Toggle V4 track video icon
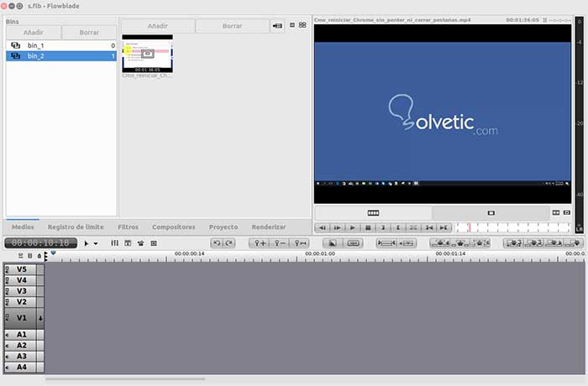The height and width of the screenshot is (386, 588). [x=7, y=280]
